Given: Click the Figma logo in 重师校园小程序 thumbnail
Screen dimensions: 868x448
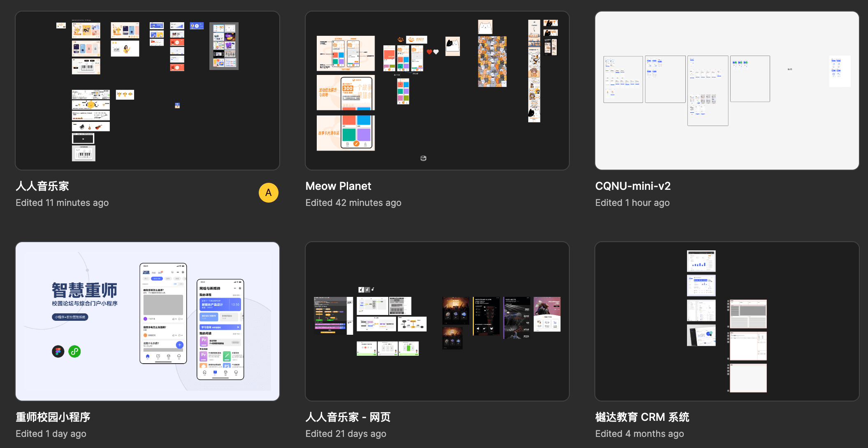Looking at the screenshot, I should click(x=58, y=351).
